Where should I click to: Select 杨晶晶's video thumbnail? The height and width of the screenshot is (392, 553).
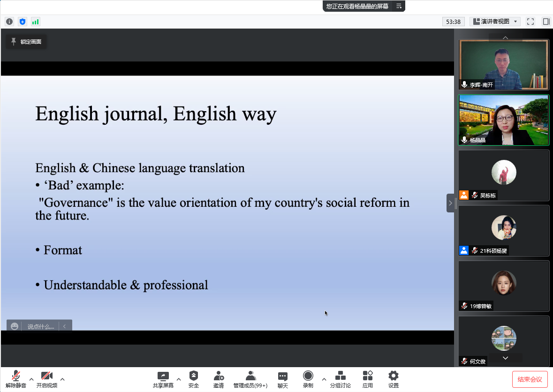503,120
